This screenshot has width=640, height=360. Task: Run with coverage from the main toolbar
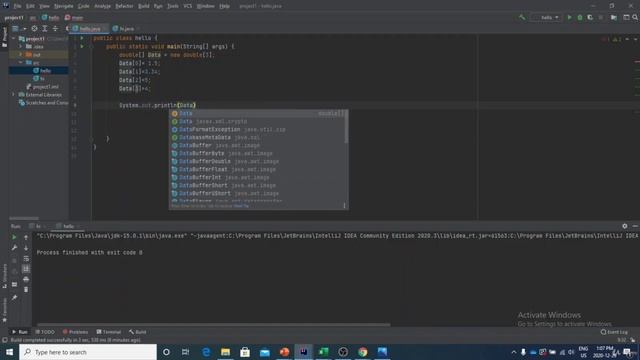tap(590, 18)
